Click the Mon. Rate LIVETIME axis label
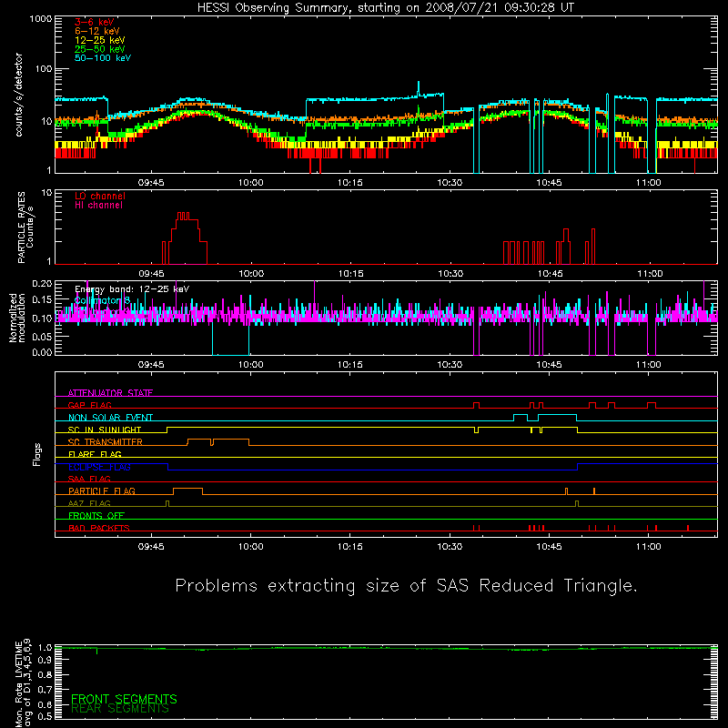The height and width of the screenshot is (728, 728). click(23, 682)
